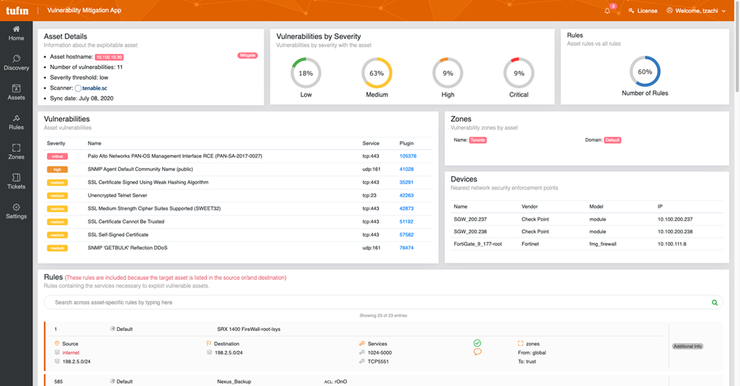Select SNMP Agent Default Community Name row

tap(238, 169)
